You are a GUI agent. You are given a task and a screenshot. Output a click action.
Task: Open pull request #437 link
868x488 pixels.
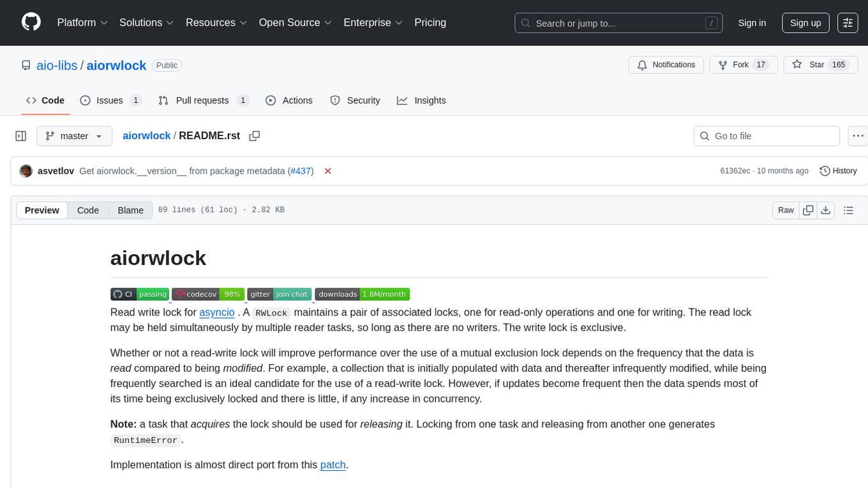coord(300,171)
